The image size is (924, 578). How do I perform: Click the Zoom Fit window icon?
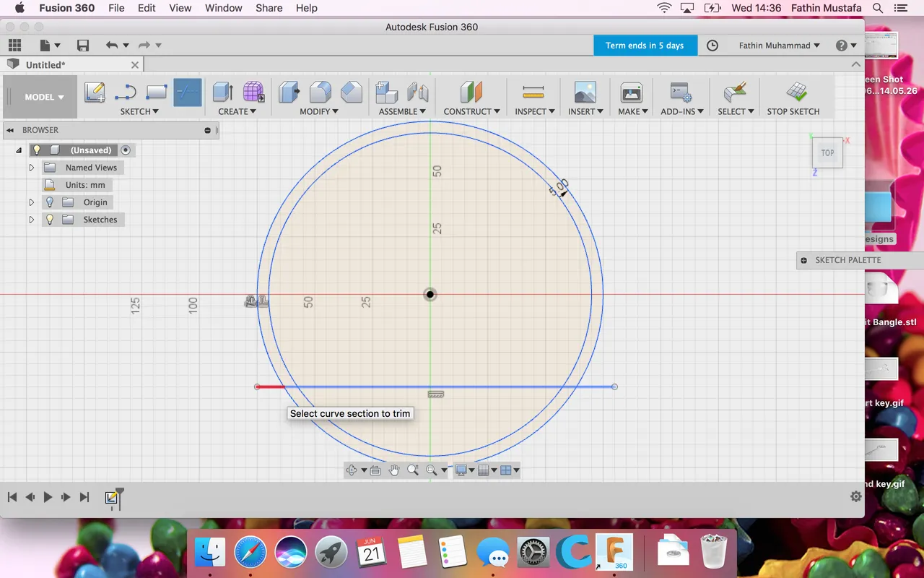point(432,470)
